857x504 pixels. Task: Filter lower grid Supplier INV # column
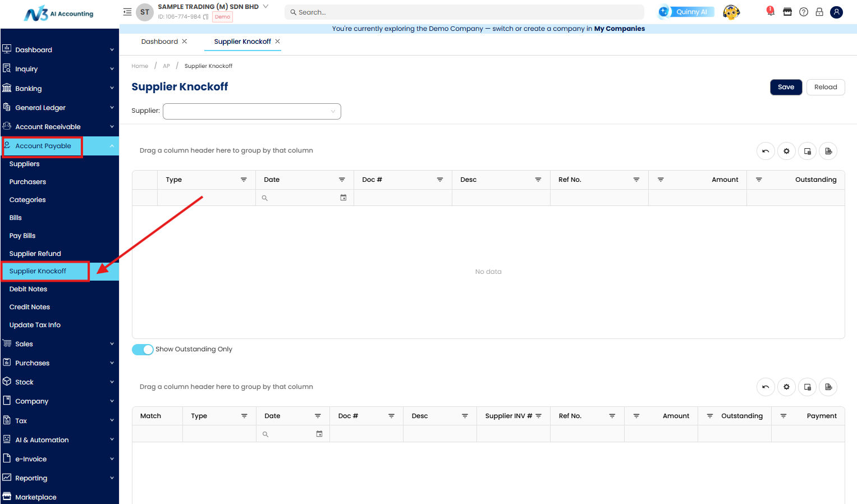(x=539, y=416)
